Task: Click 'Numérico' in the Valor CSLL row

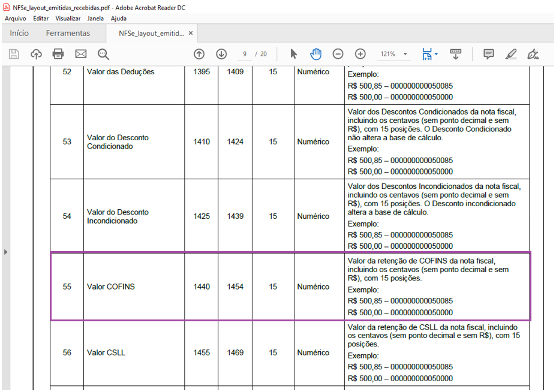Action: click(313, 352)
